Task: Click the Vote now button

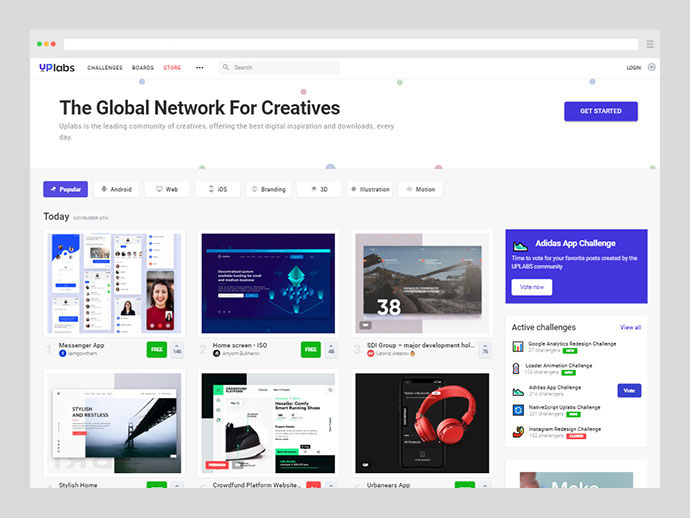Action: click(x=532, y=286)
